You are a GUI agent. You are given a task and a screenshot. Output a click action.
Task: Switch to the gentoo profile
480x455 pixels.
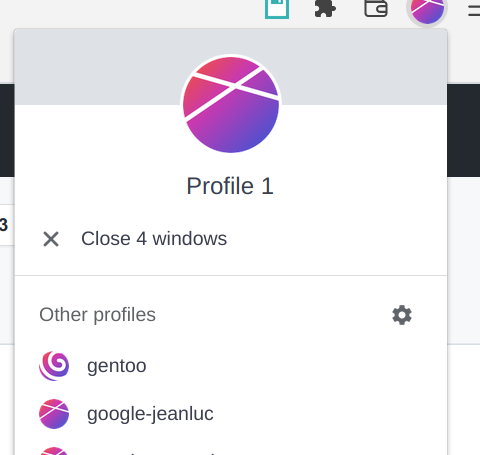coord(231,366)
